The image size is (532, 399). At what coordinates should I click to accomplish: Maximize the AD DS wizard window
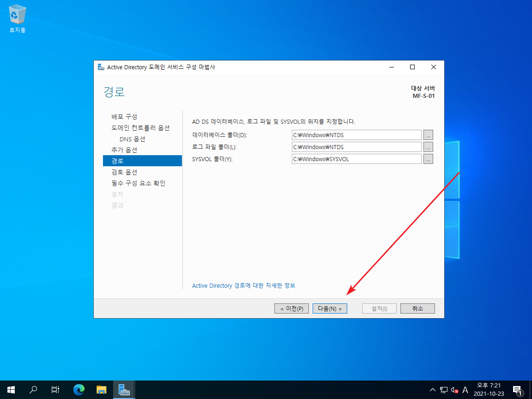[412, 67]
